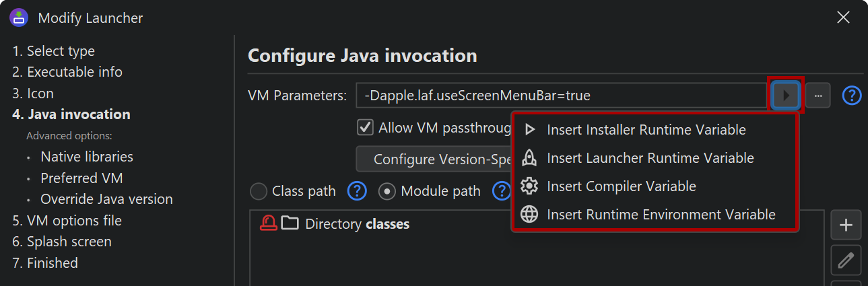The image size is (868, 286).
Task: Toggle Allow VM passthrough checkbox
Action: [366, 127]
